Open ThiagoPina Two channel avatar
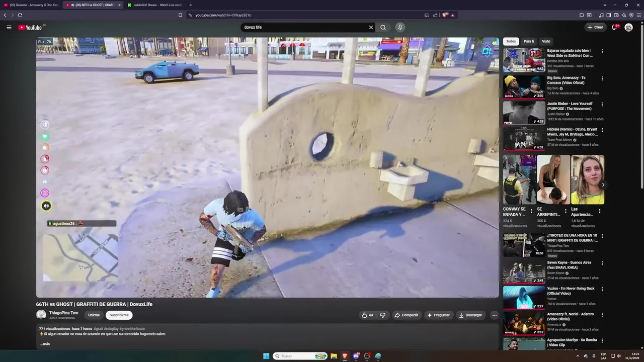 tap(41, 315)
